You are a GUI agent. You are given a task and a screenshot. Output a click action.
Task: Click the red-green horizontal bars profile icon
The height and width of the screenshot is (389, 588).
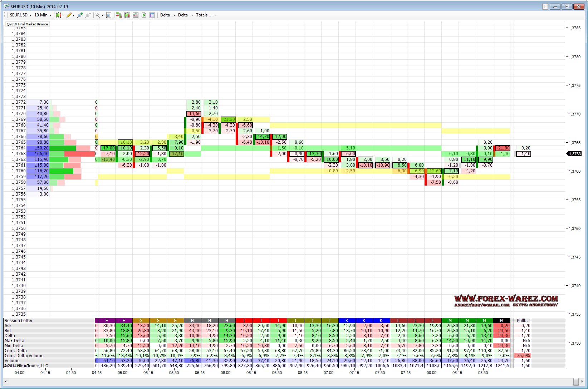[119, 15]
